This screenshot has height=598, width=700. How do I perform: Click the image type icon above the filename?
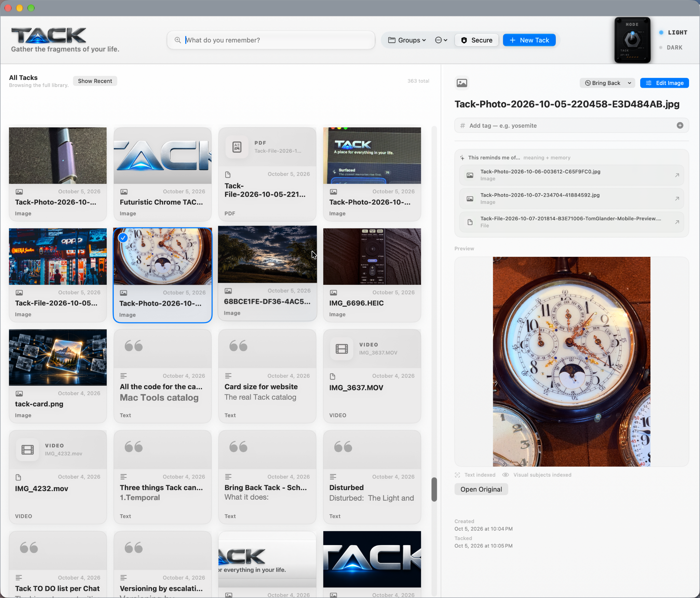[x=462, y=83]
